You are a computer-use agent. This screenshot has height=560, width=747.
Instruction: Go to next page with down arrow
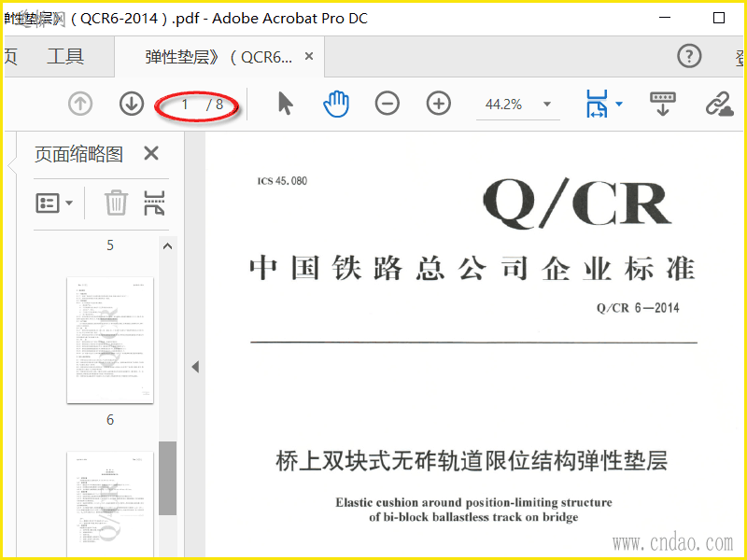[132, 104]
